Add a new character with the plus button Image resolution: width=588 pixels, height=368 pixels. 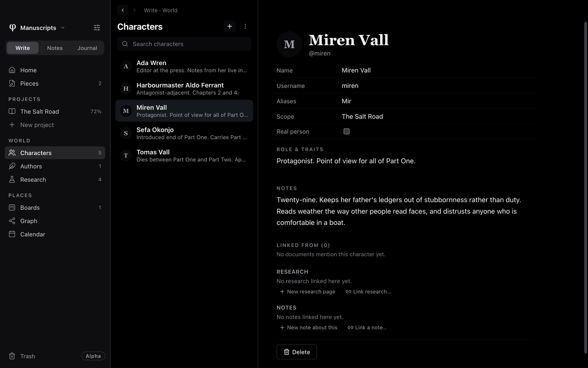pyautogui.click(x=230, y=26)
